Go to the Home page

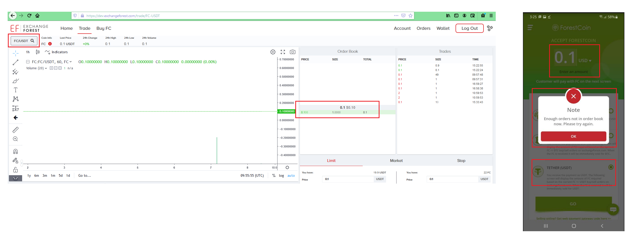click(67, 28)
